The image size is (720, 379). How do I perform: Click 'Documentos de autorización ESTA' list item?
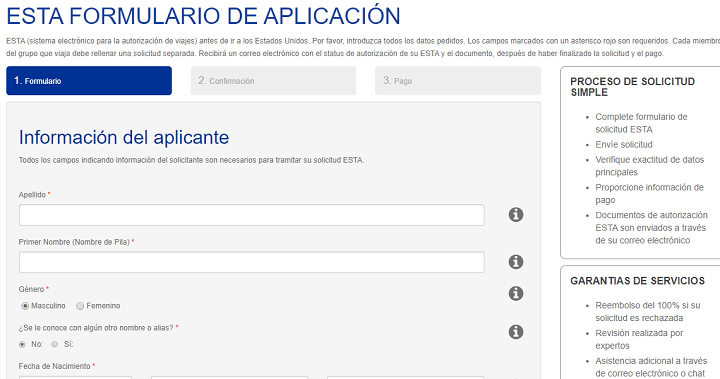(651, 228)
